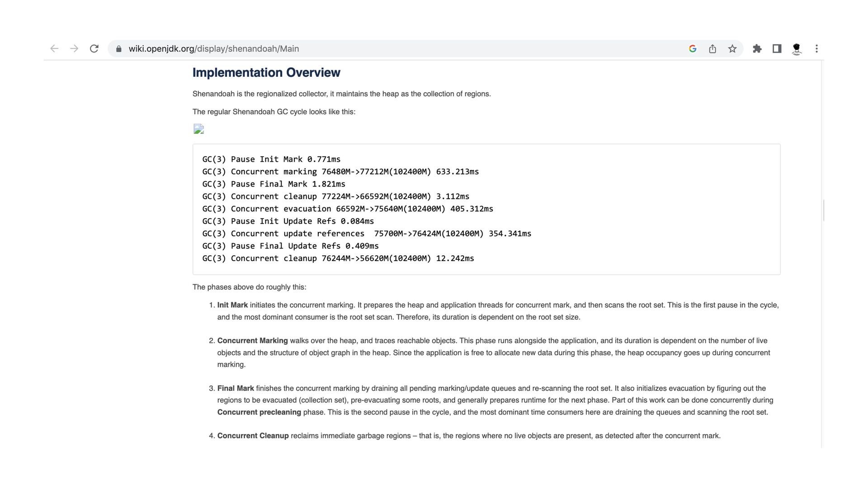
Task: Go back to the previous page
Action: pos(54,49)
